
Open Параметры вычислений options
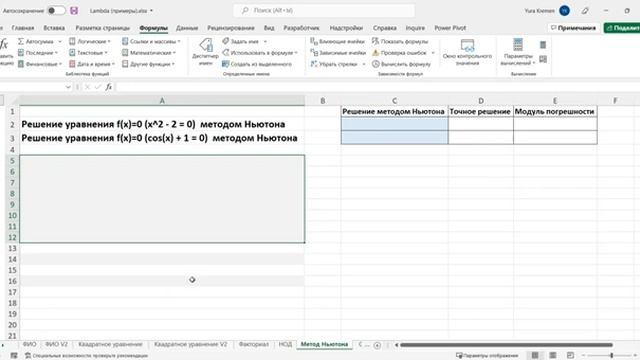coord(518,52)
